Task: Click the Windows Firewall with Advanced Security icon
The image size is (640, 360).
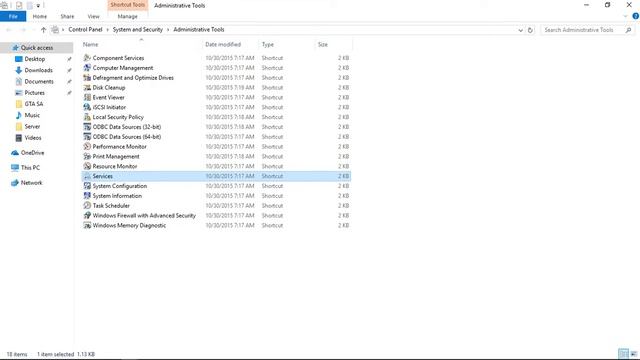Action: (87, 215)
